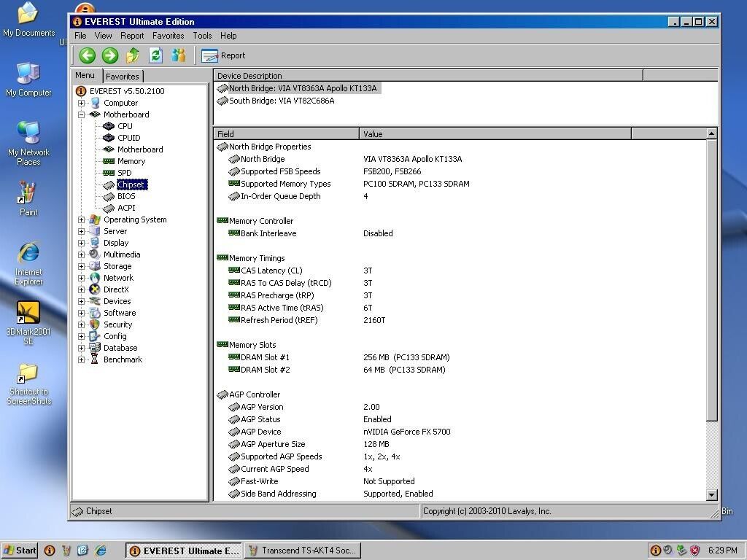Expand the Network tree node
The image size is (747, 560).
[x=81, y=278]
